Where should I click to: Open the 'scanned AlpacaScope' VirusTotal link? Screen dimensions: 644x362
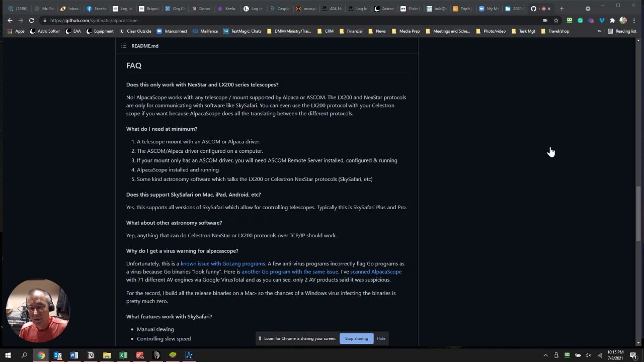pos(376,271)
